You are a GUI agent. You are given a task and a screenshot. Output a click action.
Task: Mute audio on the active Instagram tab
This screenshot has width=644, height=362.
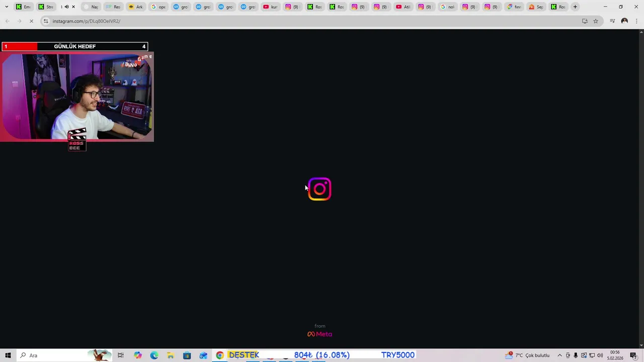click(x=66, y=7)
